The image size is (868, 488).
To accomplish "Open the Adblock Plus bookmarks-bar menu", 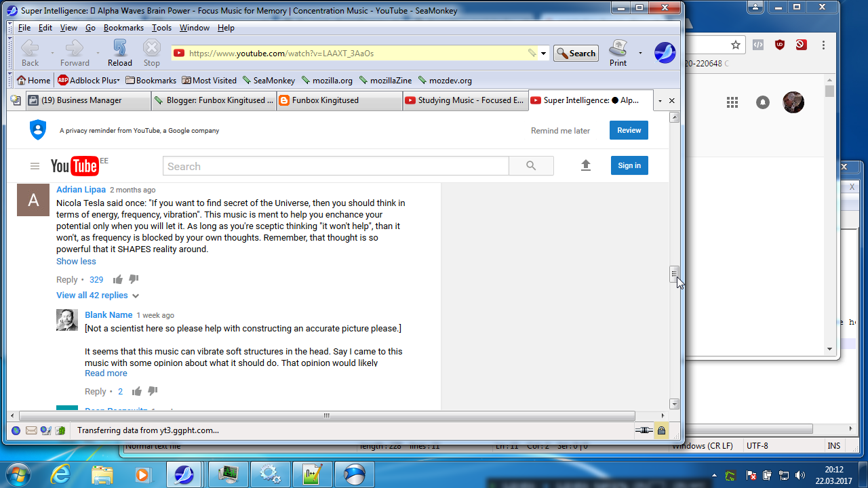I will point(88,80).
